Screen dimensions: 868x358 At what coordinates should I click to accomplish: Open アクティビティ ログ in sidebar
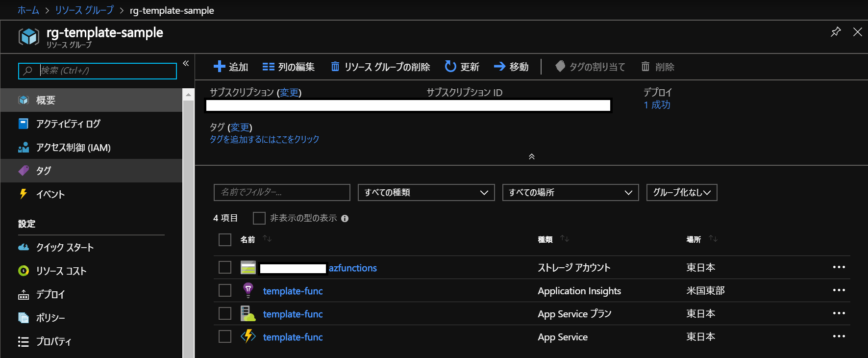pos(91,124)
